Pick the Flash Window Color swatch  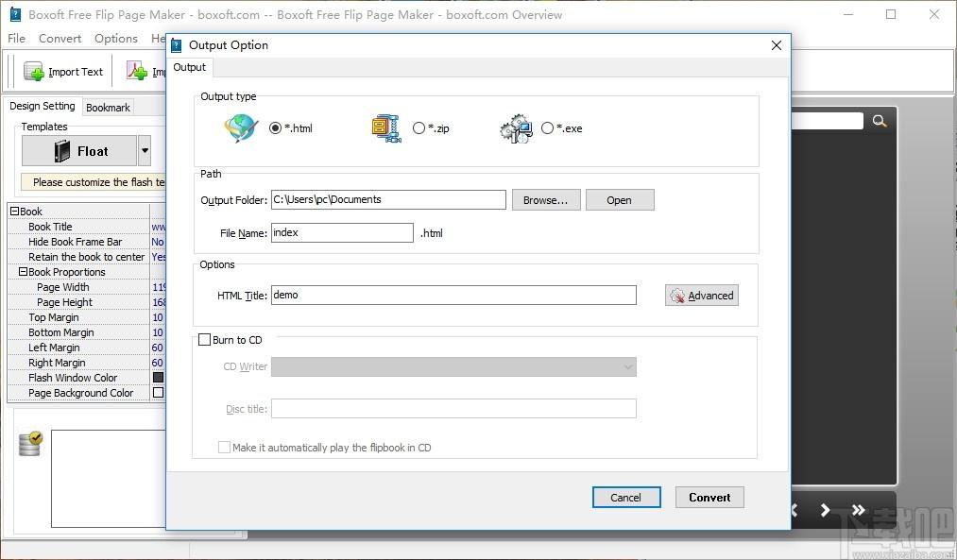click(x=158, y=378)
